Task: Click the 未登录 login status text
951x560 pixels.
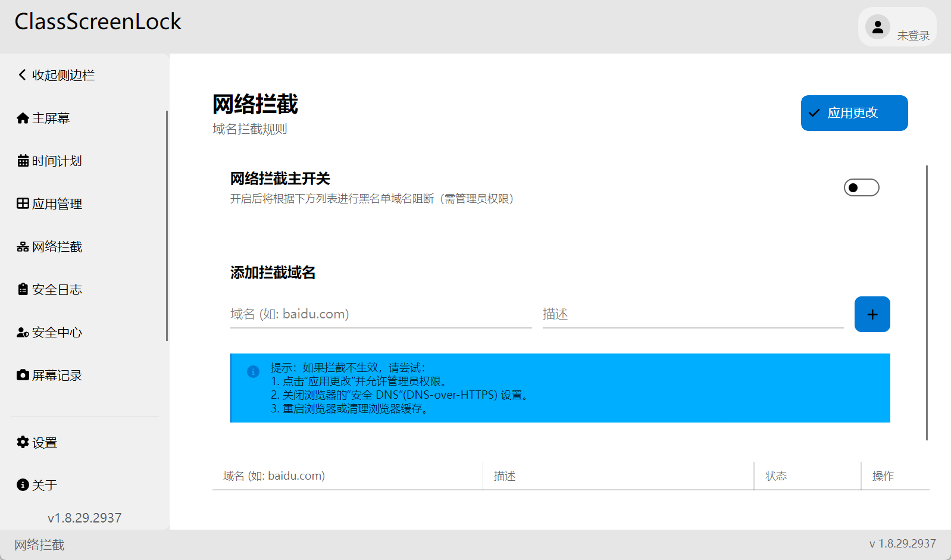Action: (x=914, y=36)
